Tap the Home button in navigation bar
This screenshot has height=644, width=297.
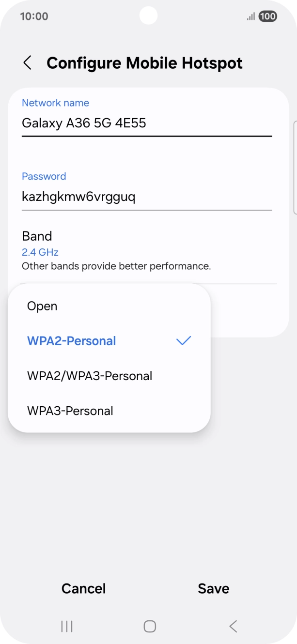click(148, 626)
